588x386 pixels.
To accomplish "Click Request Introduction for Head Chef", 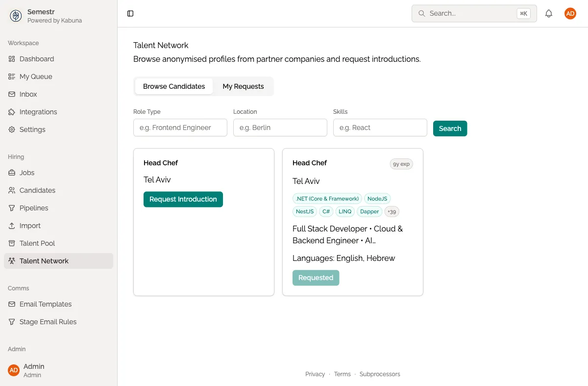I will pyautogui.click(x=183, y=199).
